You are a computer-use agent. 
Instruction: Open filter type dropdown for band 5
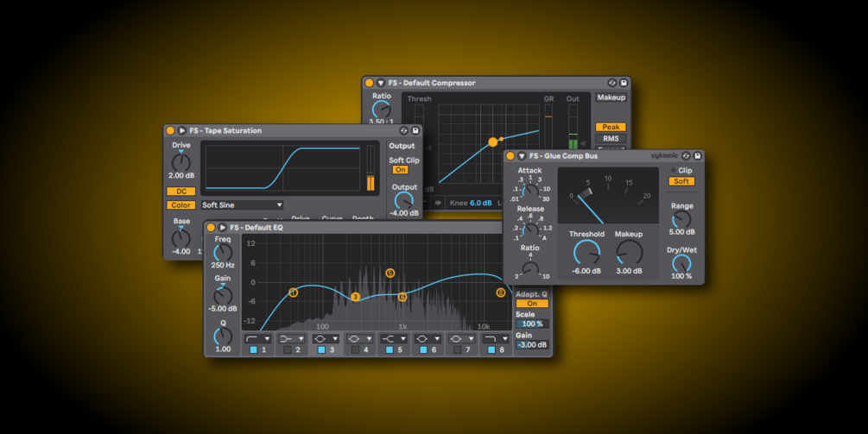point(394,339)
